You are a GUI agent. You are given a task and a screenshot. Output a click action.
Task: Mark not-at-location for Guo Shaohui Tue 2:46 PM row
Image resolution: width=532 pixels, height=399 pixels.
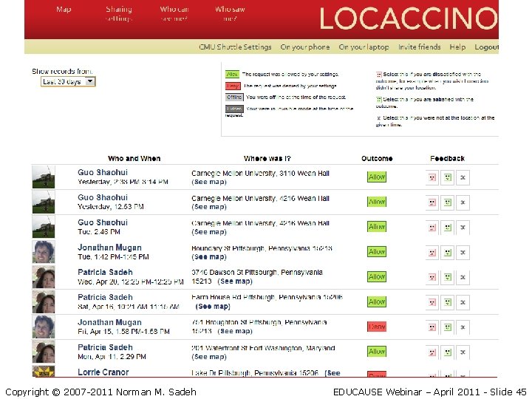463,228
